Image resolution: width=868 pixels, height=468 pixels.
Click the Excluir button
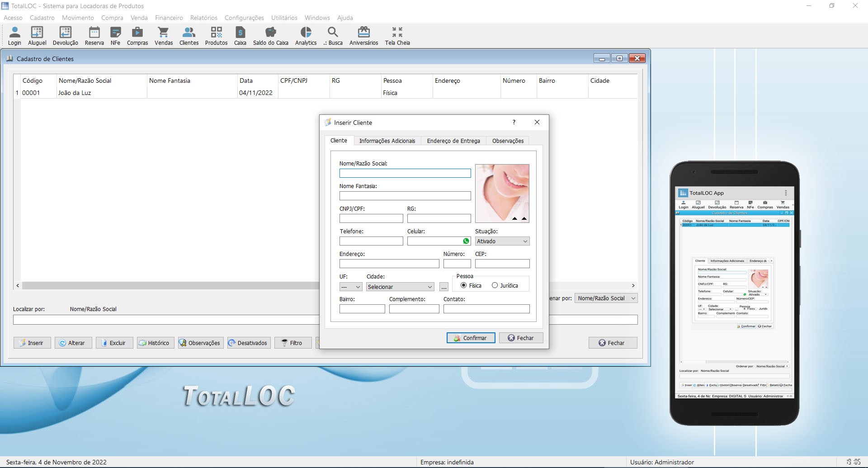click(x=114, y=343)
